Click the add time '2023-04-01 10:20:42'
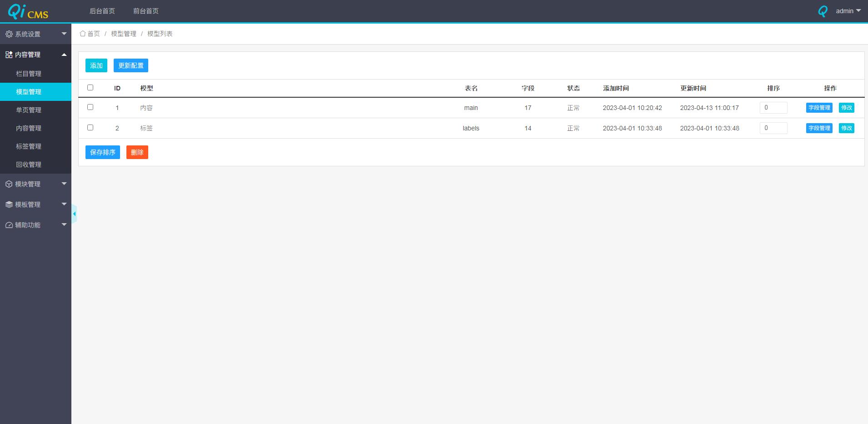 (x=632, y=108)
